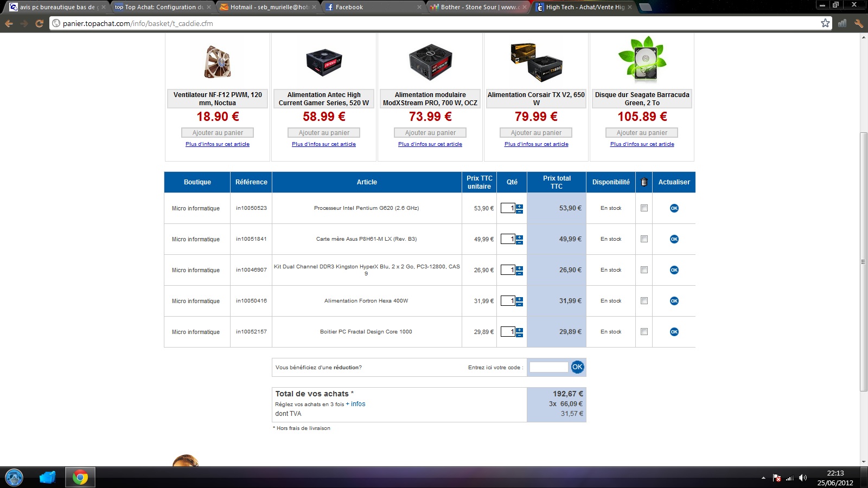Image resolution: width=868 pixels, height=488 pixels.
Task: Open Windows Start menu orb
Action: click(x=14, y=477)
